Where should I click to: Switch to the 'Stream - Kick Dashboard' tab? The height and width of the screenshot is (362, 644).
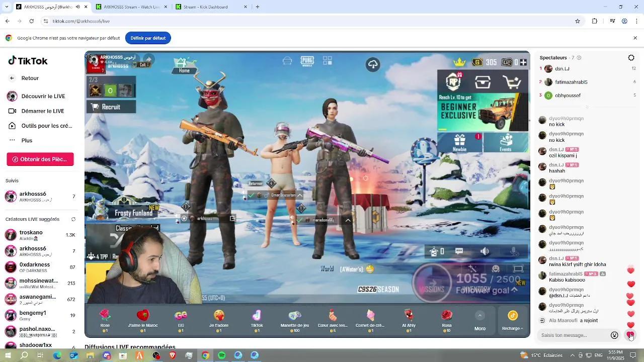(206, 7)
